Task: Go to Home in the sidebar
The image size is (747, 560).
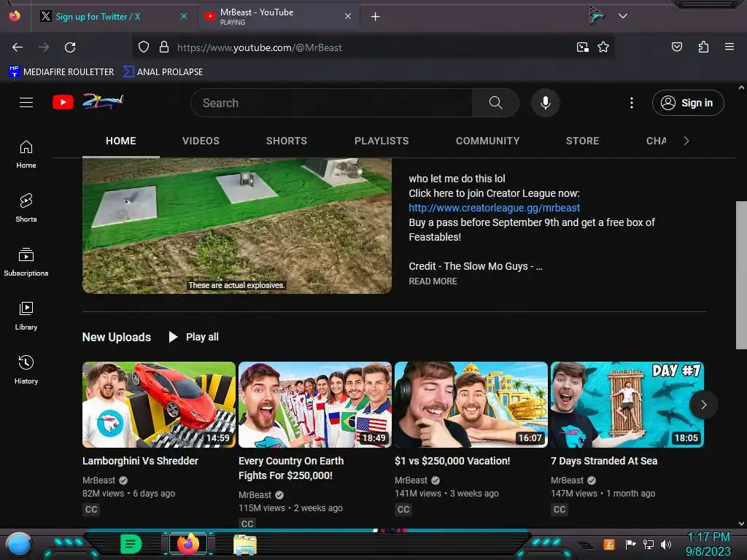Action: [x=26, y=155]
